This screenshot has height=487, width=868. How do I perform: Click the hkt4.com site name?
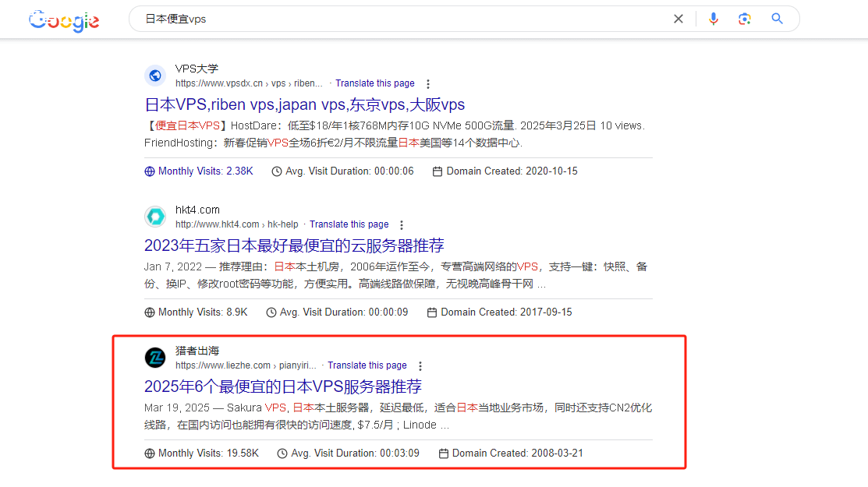(x=197, y=210)
